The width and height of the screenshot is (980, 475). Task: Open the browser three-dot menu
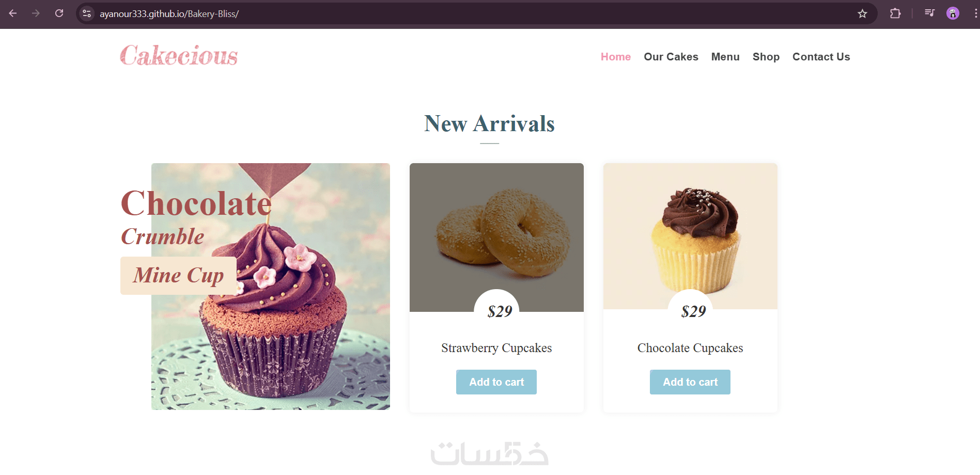click(x=975, y=13)
